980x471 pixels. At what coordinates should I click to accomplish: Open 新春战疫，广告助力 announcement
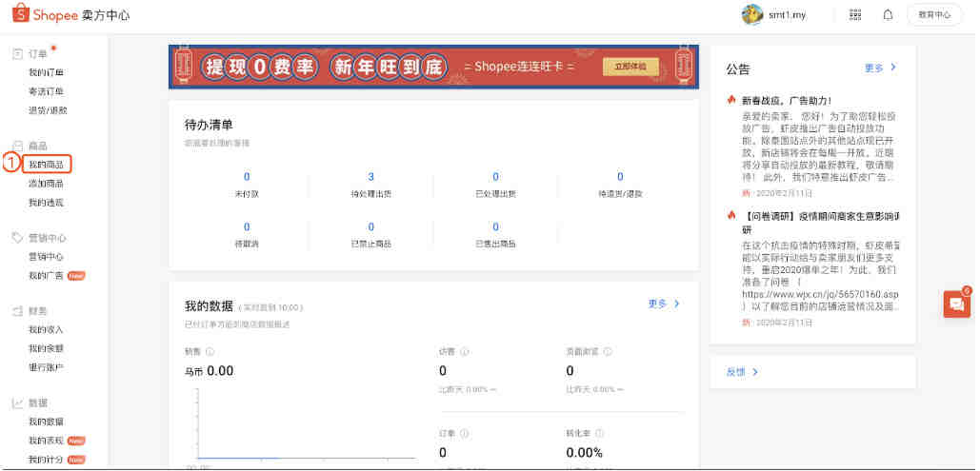(787, 101)
